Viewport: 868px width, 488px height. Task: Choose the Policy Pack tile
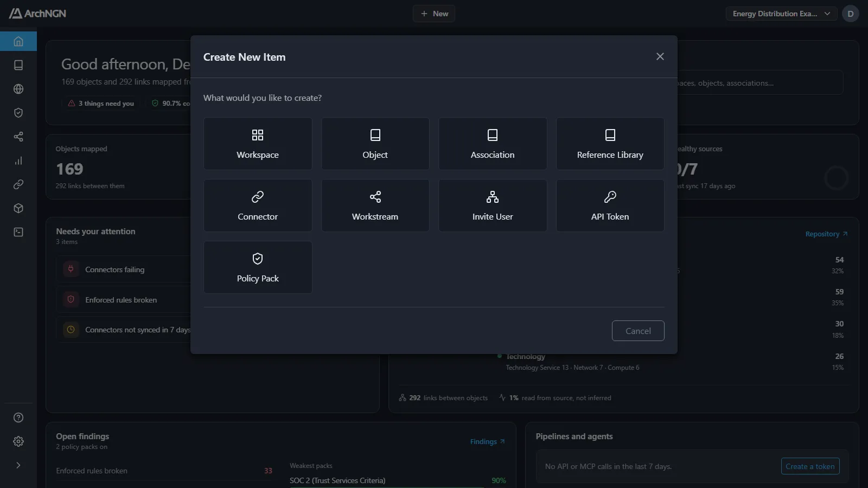258,267
